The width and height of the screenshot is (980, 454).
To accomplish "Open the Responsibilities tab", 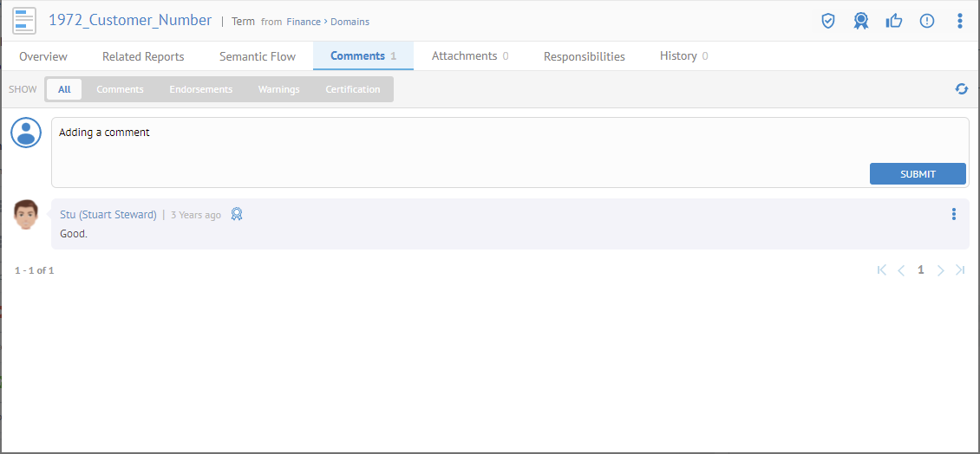I will click(584, 56).
